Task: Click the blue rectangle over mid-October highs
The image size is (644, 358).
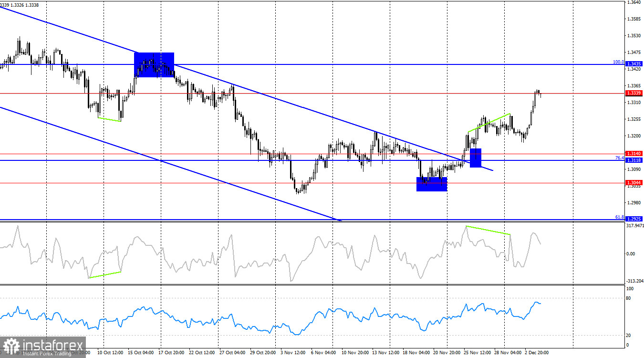Action: (x=154, y=63)
